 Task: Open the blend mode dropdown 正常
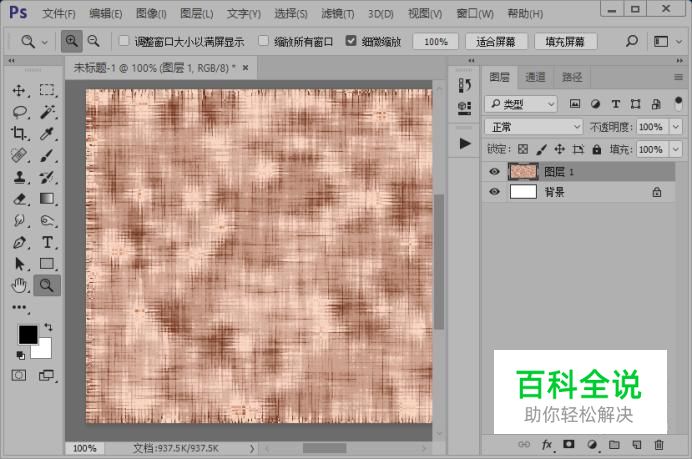click(x=533, y=127)
